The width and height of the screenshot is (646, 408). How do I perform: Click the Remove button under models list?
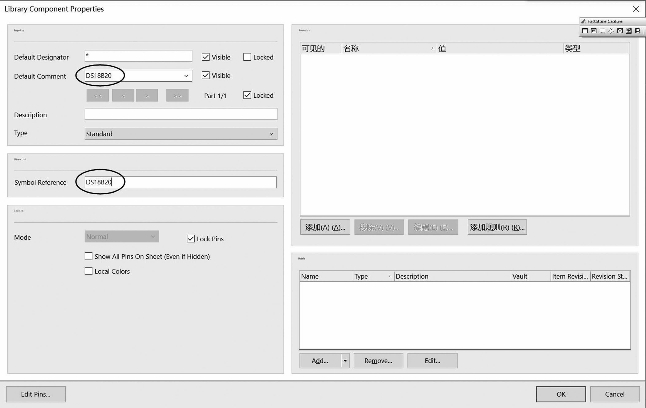(x=378, y=361)
